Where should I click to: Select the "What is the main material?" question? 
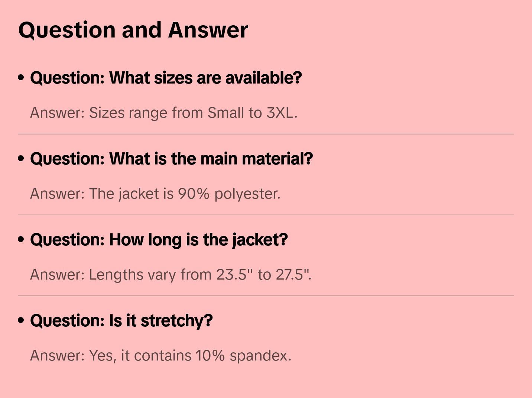point(171,159)
